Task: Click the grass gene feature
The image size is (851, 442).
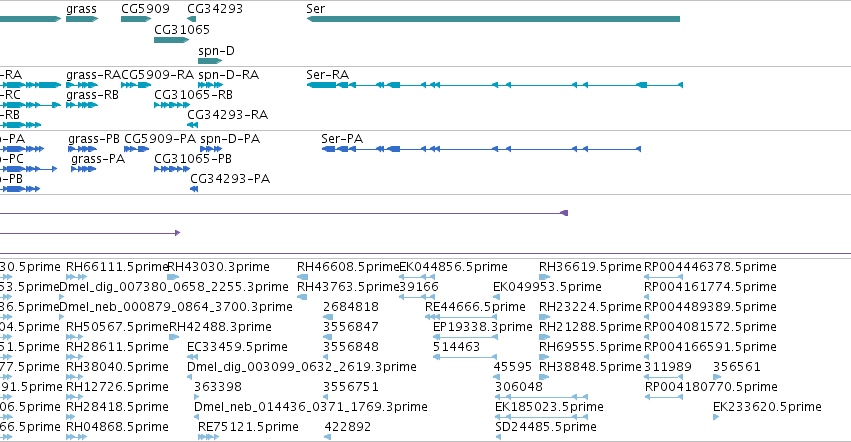Action: [x=82, y=19]
